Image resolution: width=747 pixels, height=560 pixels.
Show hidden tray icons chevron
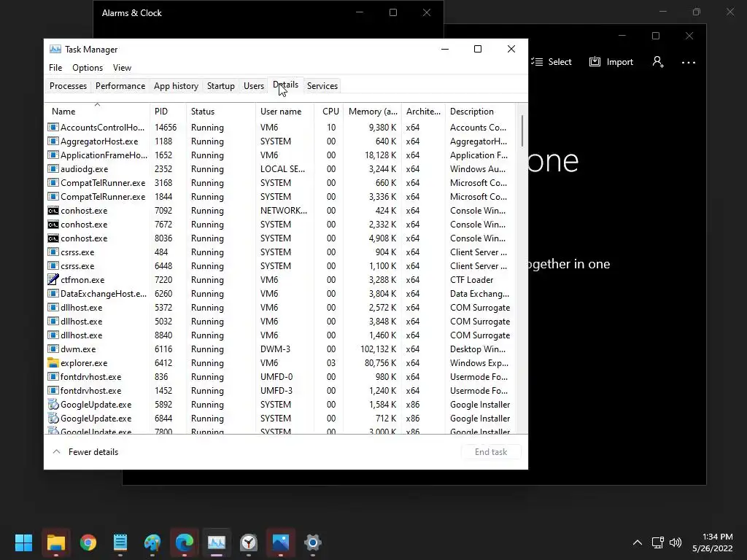(638, 542)
